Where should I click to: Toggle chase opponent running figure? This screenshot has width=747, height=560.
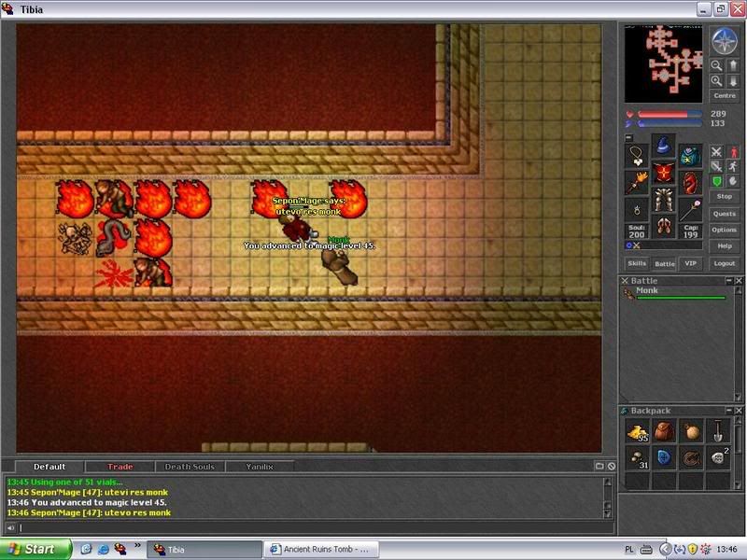tap(733, 167)
